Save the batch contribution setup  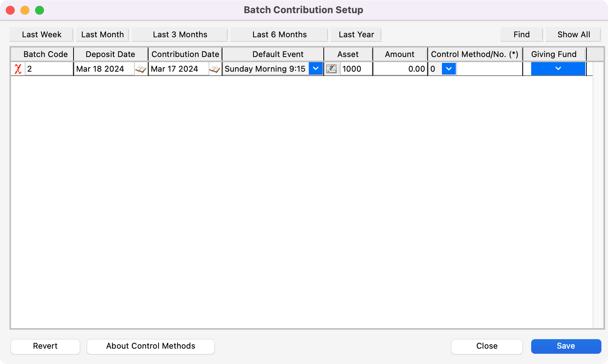click(566, 346)
